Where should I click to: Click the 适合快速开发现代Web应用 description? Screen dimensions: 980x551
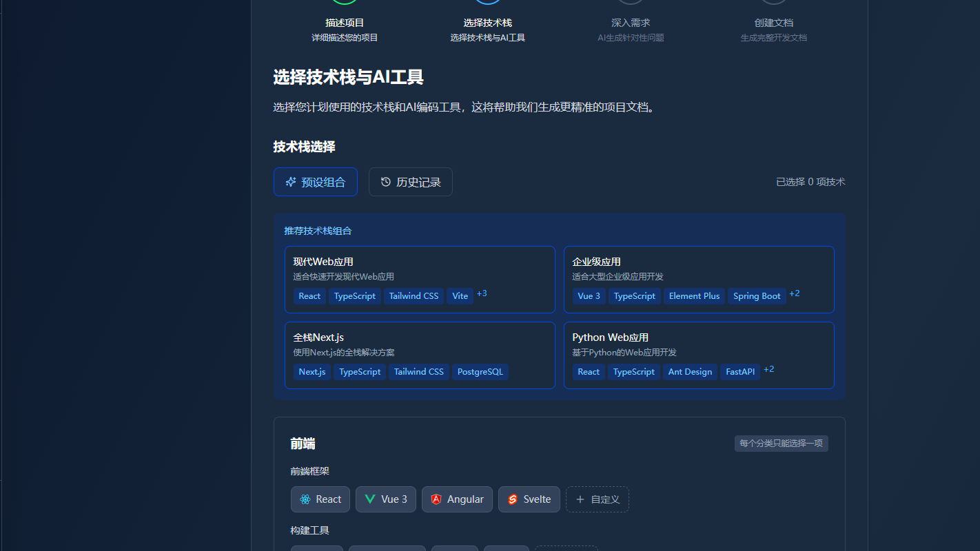[344, 277]
